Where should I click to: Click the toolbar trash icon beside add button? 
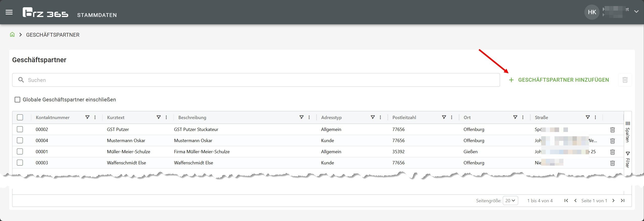pos(625,80)
